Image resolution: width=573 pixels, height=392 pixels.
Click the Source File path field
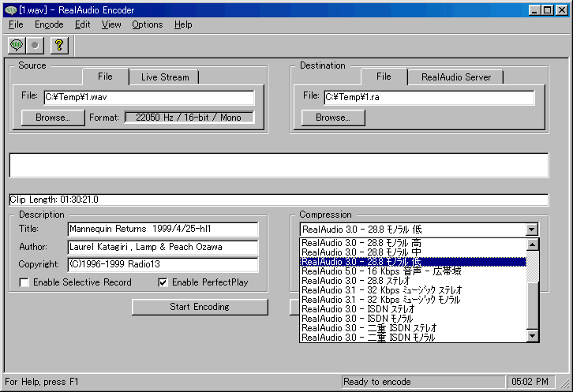tap(149, 97)
